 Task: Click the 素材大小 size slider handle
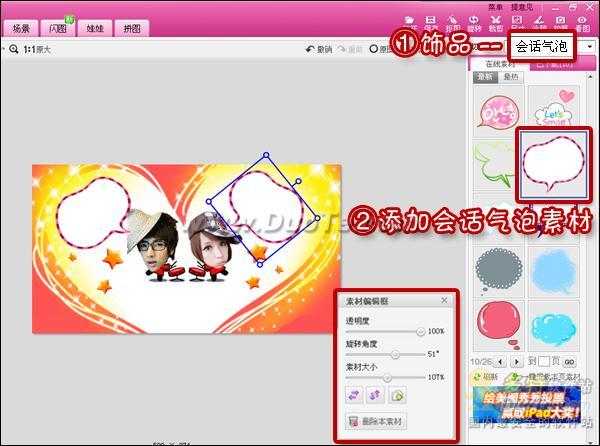[387, 378]
